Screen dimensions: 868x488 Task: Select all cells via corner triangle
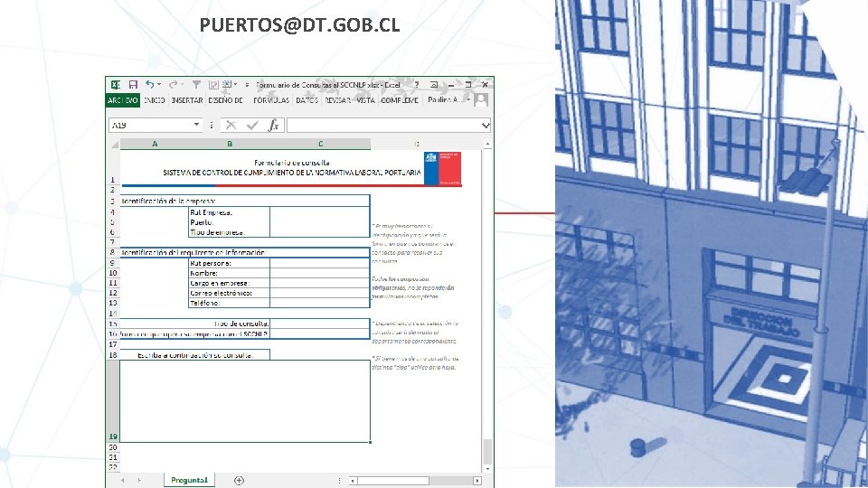pyautogui.click(x=115, y=145)
